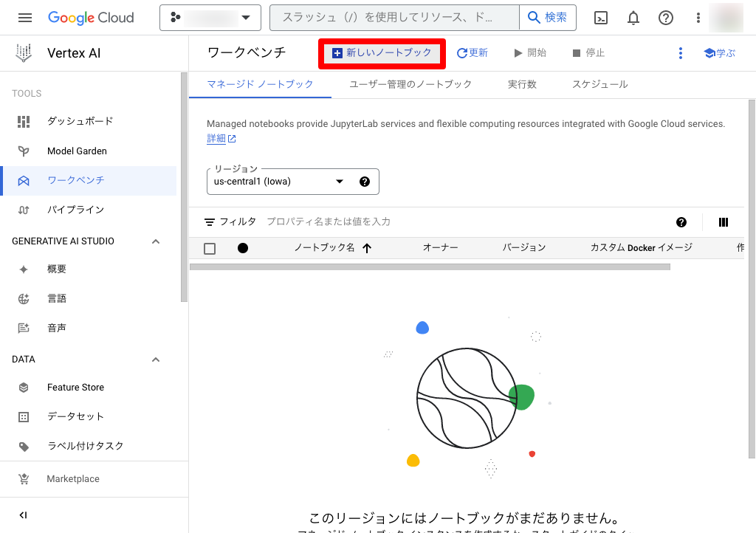This screenshot has width=756, height=533.
Task: Open the Workbench more options menu
Action: (x=681, y=53)
